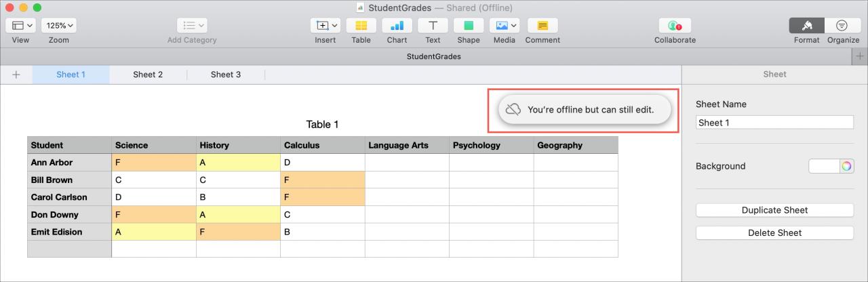Select Emit Edision's Science grade A
The height and width of the screenshot is (282, 868).
[x=154, y=232]
